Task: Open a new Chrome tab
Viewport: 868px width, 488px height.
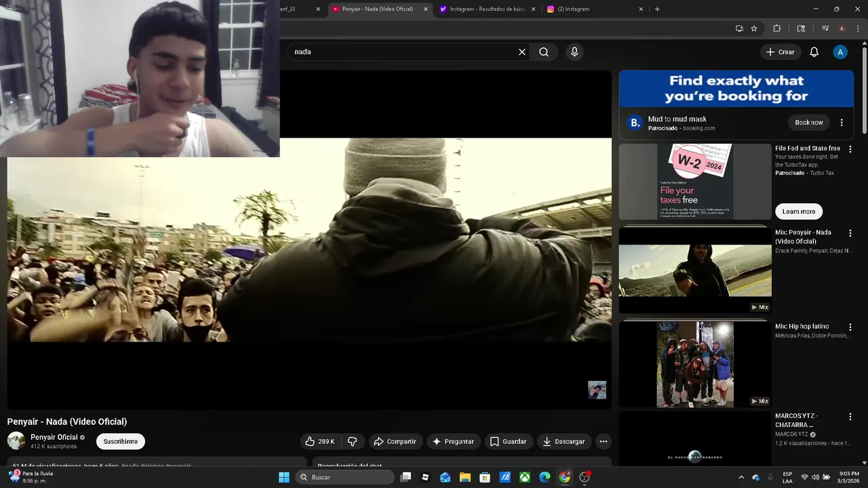Action: (x=657, y=9)
